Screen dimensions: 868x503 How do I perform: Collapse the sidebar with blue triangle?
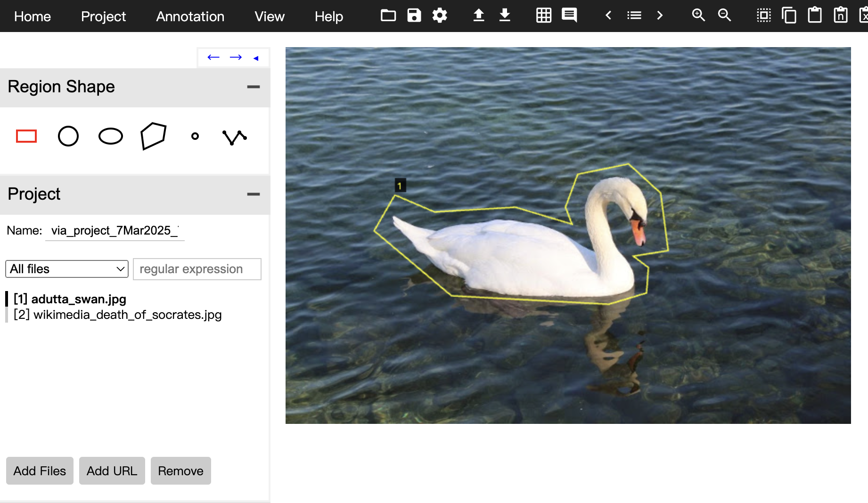256,58
